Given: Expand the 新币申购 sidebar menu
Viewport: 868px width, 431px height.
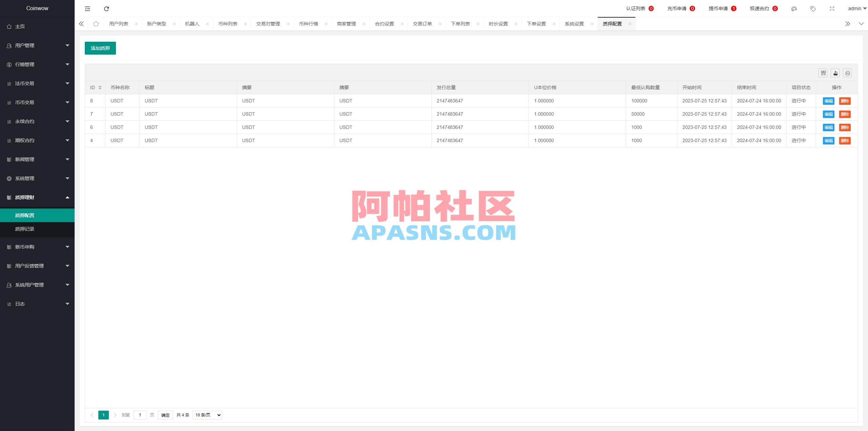Looking at the screenshot, I should [37, 247].
